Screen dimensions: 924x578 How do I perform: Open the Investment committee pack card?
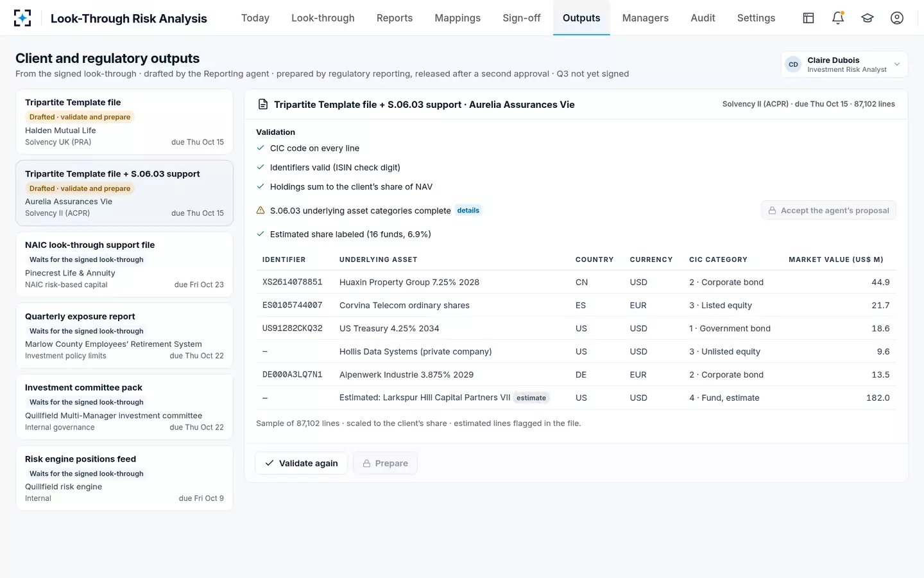coord(124,407)
